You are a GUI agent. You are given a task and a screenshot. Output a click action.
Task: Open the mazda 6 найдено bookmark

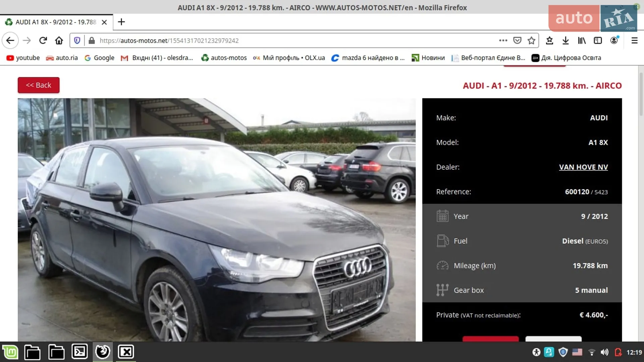[x=368, y=58]
